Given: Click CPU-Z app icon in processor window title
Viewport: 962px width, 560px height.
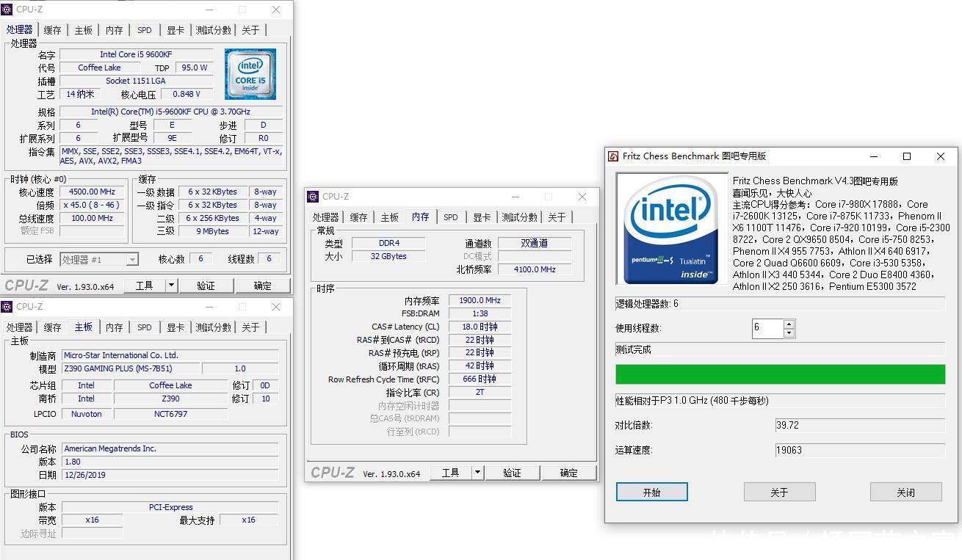Looking at the screenshot, I should (x=7, y=10).
